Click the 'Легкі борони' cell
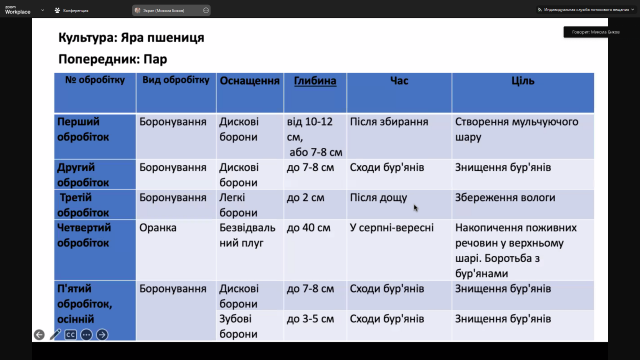The image size is (640, 360). click(x=250, y=204)
